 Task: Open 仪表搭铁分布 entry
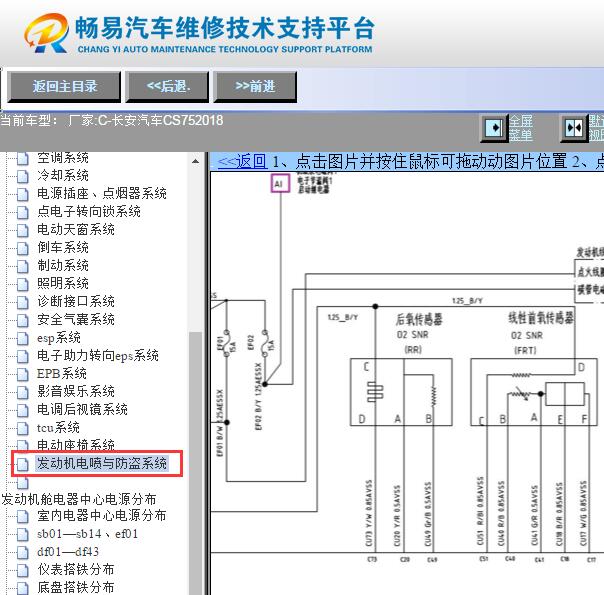click(x=76, y=570)
